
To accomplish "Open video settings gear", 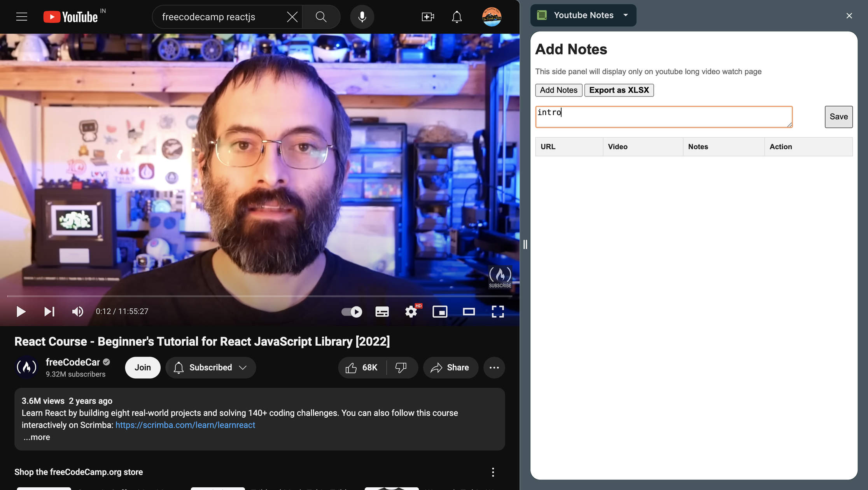I will [x=411, y=311].
